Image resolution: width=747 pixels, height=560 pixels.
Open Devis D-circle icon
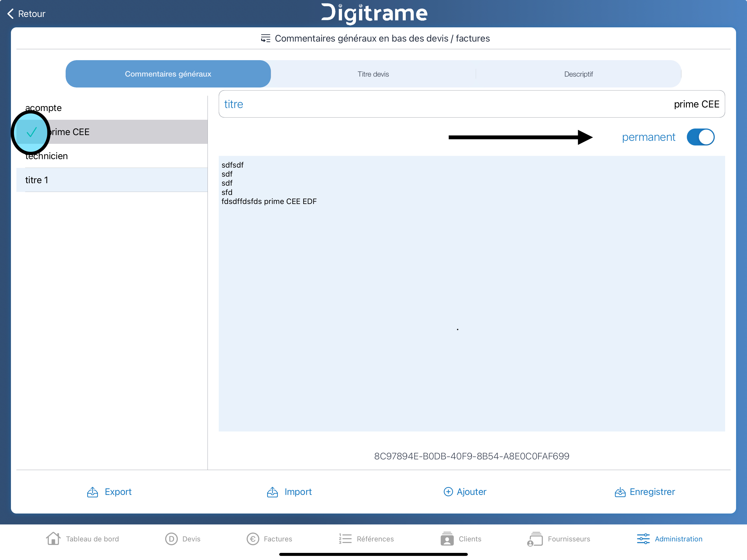point(171,539)
